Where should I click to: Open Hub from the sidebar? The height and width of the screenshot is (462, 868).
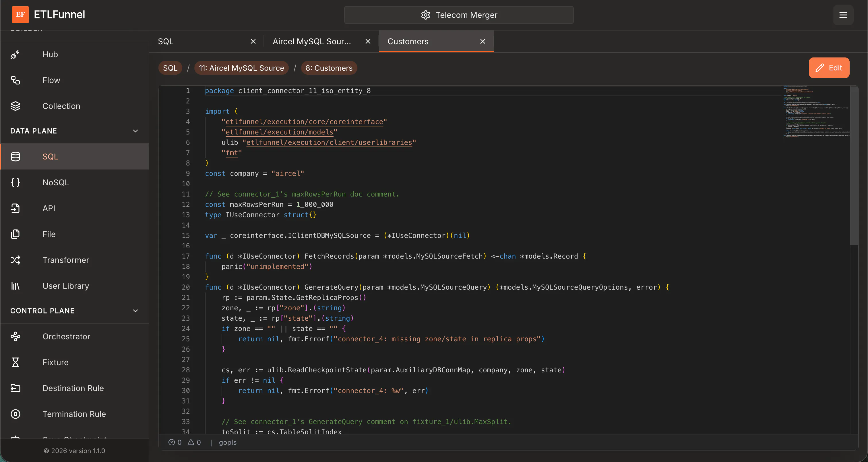point(75,54)
